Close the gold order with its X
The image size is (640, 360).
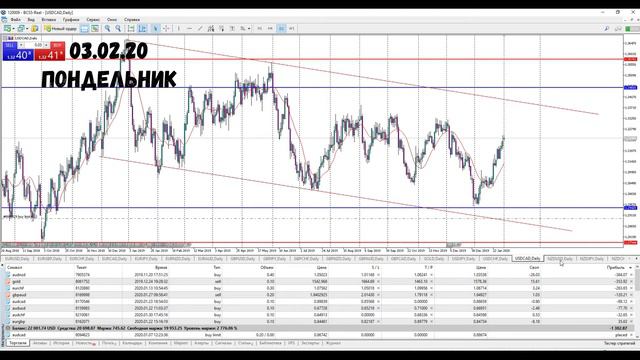pos(631,282)
